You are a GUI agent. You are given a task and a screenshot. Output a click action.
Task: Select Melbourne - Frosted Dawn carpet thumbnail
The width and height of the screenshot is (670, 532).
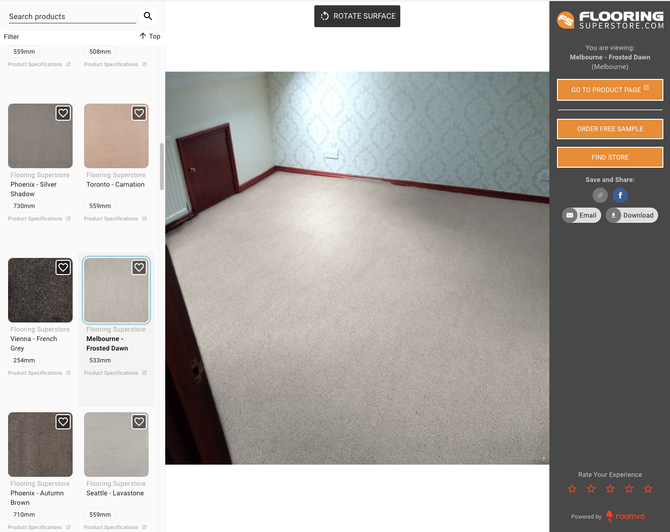(x=116, y=290)
